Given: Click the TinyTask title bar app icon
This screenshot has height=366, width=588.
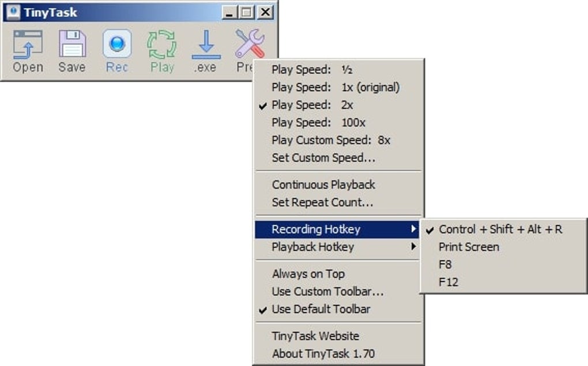Looking at the screenshot, I should pyautogui.click(x=13, y=12).
